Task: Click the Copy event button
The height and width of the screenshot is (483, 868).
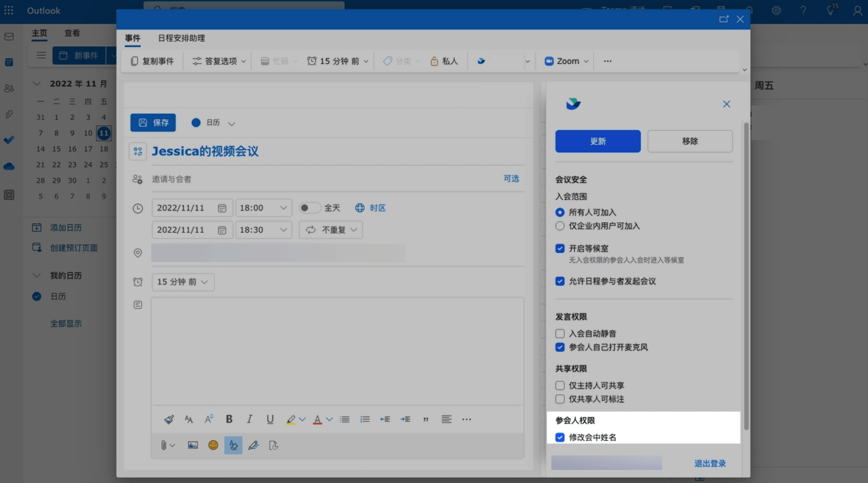Action: tap(152, 61)
